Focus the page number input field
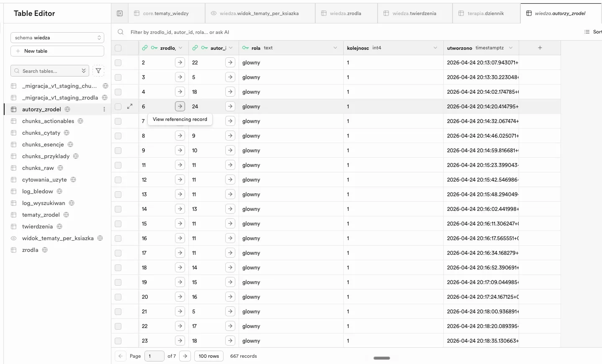 (x=154, y=356)
